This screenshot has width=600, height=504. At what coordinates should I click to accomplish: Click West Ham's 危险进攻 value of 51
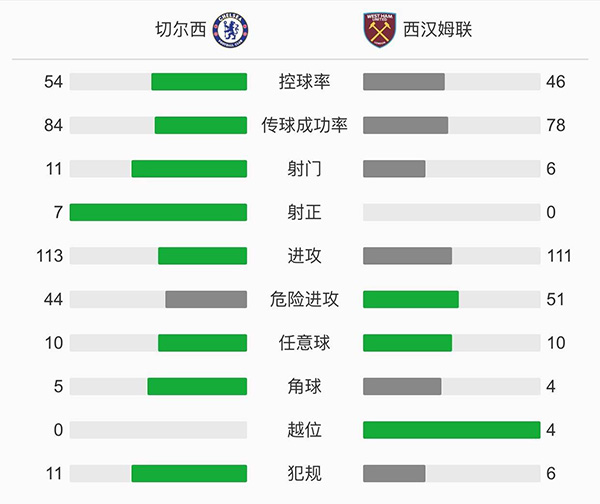tap(556, 299)
